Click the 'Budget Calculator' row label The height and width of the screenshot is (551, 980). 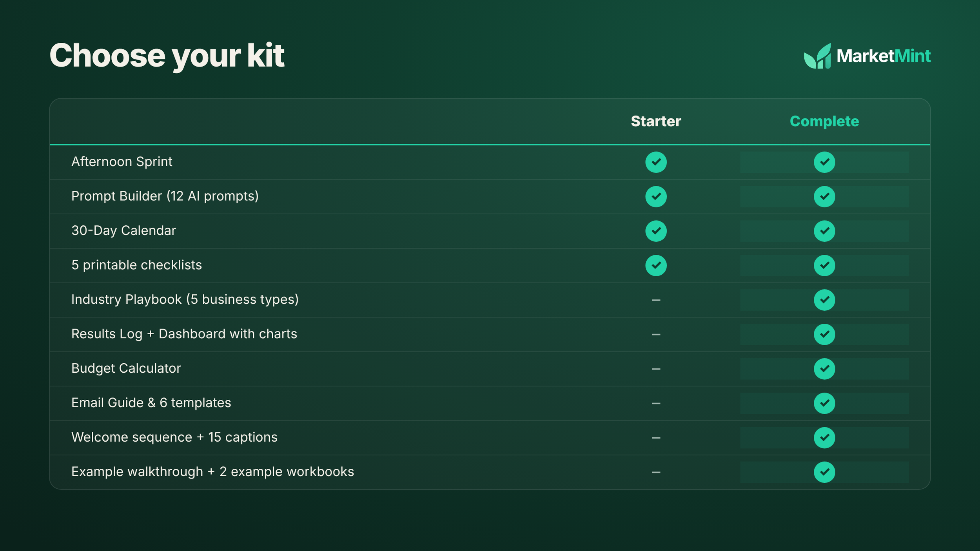click(126, 368)
